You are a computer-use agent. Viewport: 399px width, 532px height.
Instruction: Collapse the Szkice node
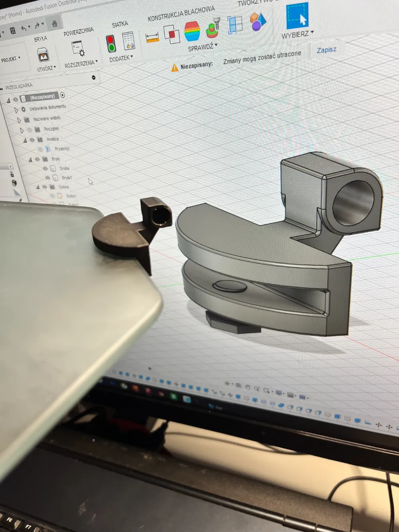coord(38,187)
